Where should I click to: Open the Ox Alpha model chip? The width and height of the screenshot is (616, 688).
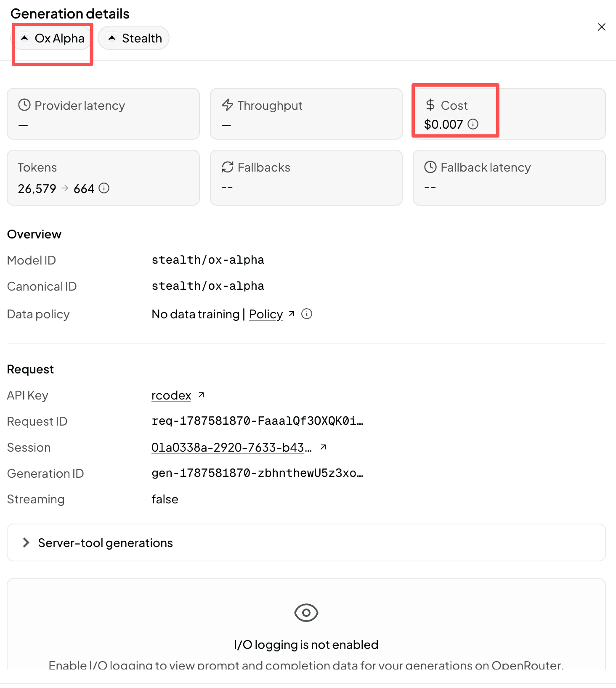coord(51,38)
